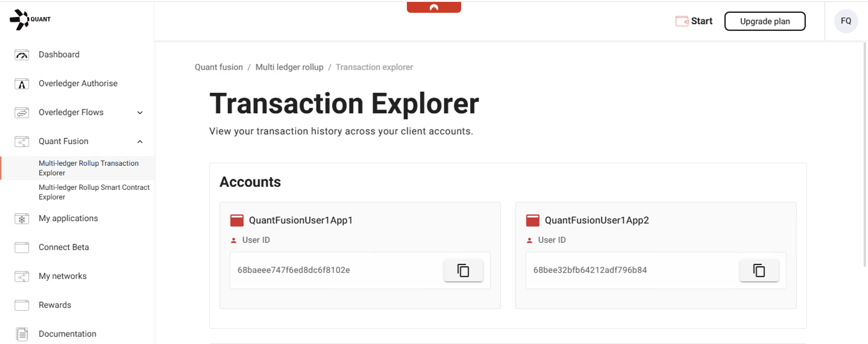Image resolution: width=868 pixels, height=344 pixels.
Task: Open Multi ledger rollup breadcrumb
Action: pyautogui.click(x=289, y=67)
